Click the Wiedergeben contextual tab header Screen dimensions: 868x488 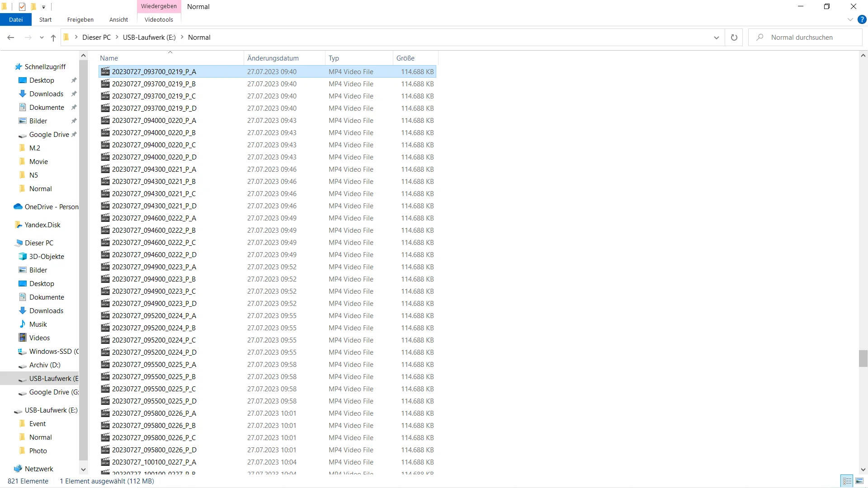point(159,6)
